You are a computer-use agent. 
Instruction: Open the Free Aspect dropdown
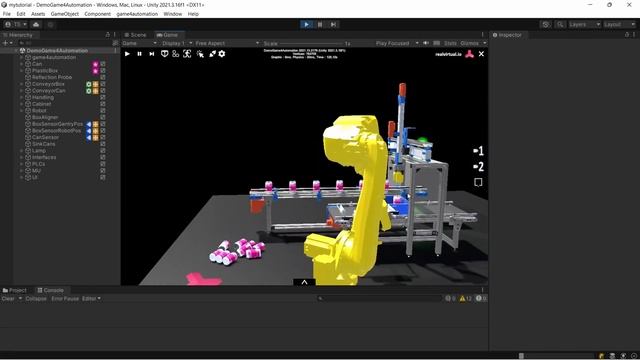(227, 43)
